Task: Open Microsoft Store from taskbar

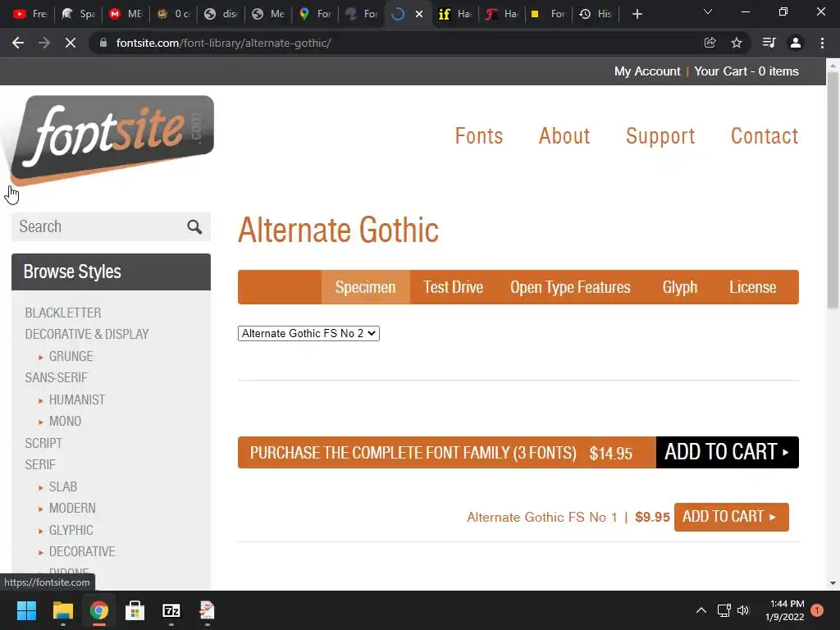Action: pyautogui.click(x=135, y=610)
